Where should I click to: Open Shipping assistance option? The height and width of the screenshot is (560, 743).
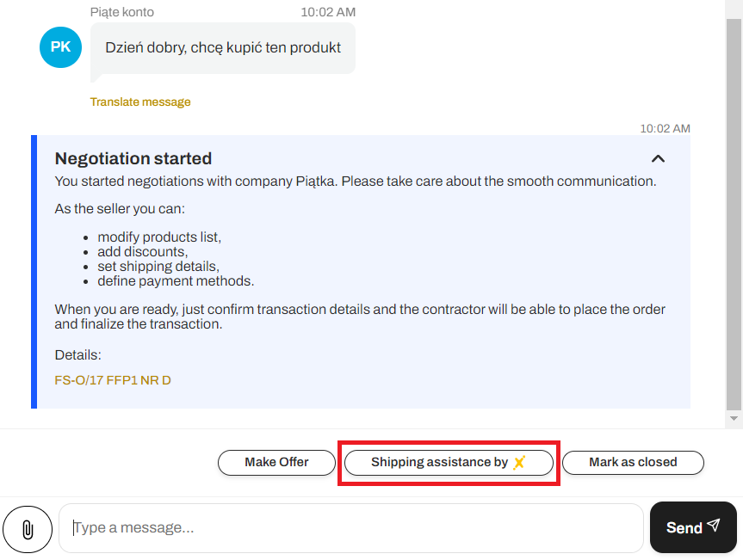[449, 463]
